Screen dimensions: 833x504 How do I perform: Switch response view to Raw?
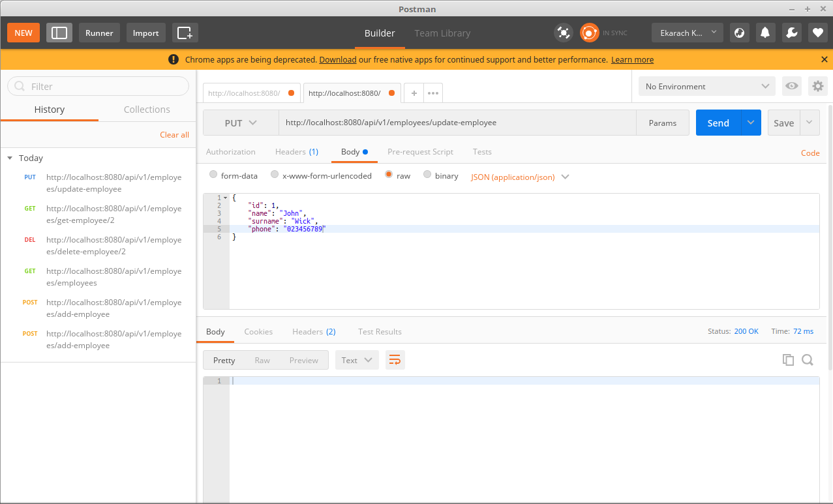coord(262,360)
